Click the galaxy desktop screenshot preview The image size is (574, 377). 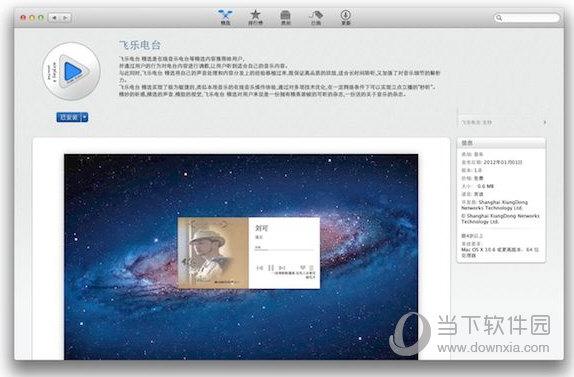[x=241, y=257]
